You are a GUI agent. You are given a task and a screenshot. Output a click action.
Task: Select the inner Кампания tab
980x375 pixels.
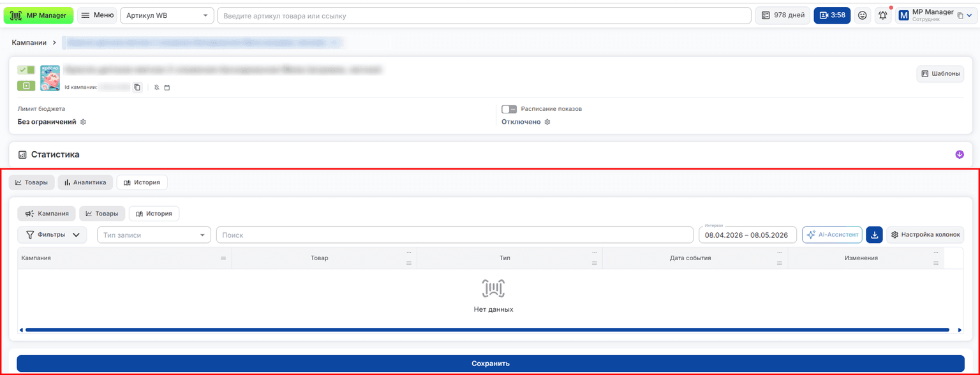[47, 214]
